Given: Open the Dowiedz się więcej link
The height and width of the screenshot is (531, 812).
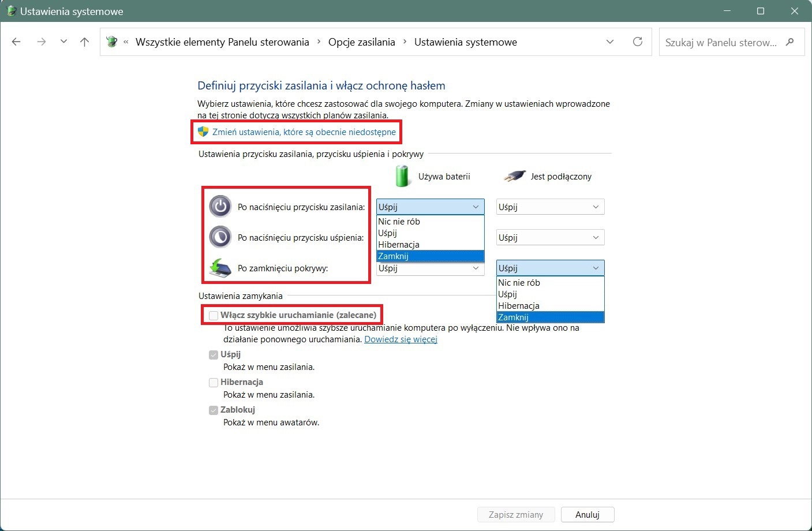Looking at the screenshot, I should pyautogui.click(x=401, y=339).
